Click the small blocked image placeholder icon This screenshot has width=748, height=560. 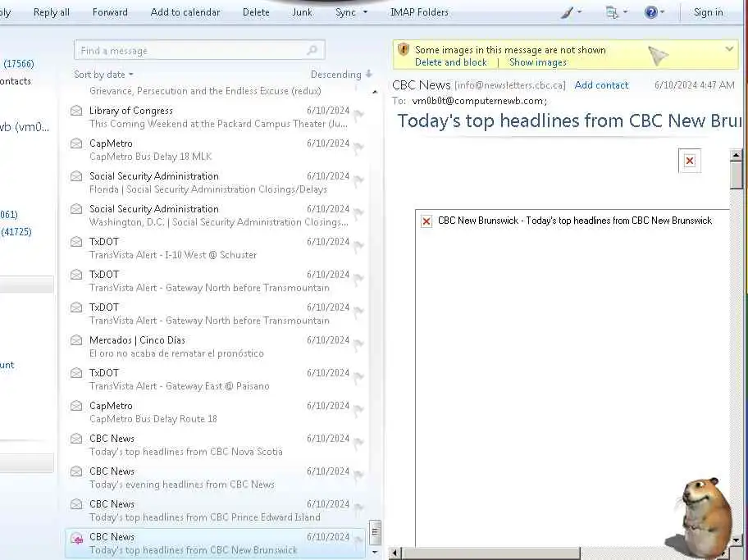[x=689, y=161]
